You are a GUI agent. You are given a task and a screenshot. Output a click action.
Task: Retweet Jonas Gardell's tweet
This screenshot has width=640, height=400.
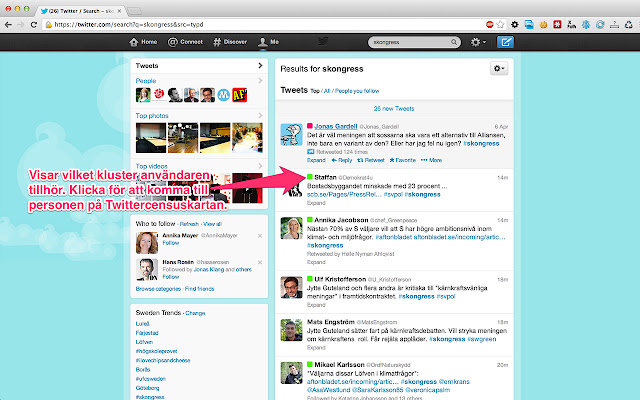coord(371,160)
